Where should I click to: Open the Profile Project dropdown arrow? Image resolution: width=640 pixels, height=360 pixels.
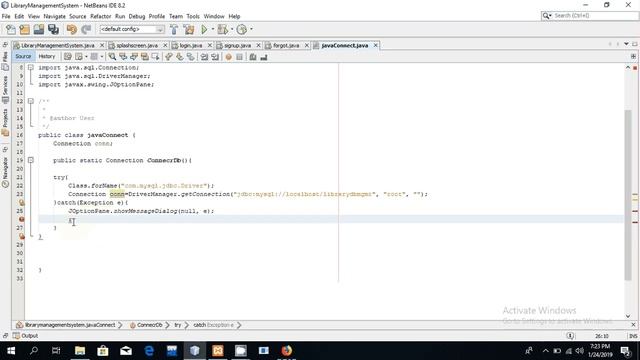tap(251, 29)
